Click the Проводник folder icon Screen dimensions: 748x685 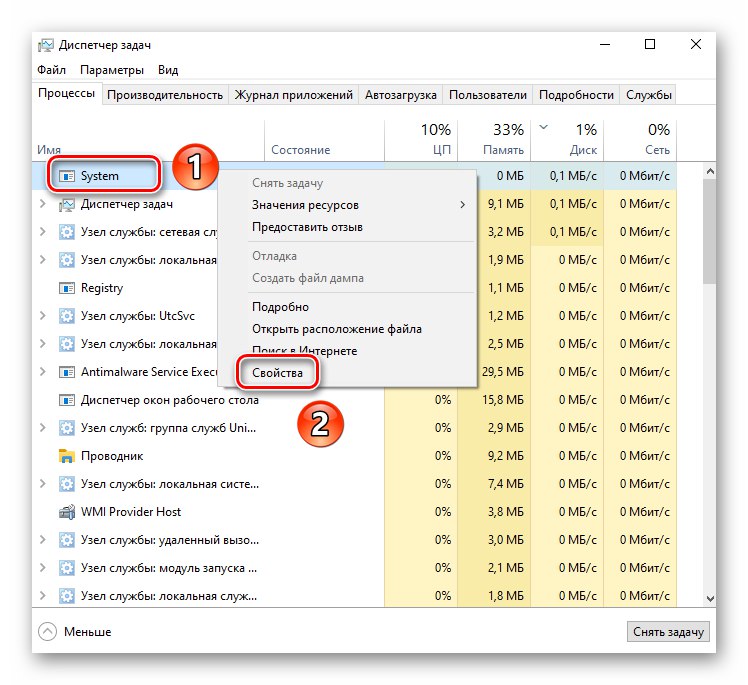(67, 456)
